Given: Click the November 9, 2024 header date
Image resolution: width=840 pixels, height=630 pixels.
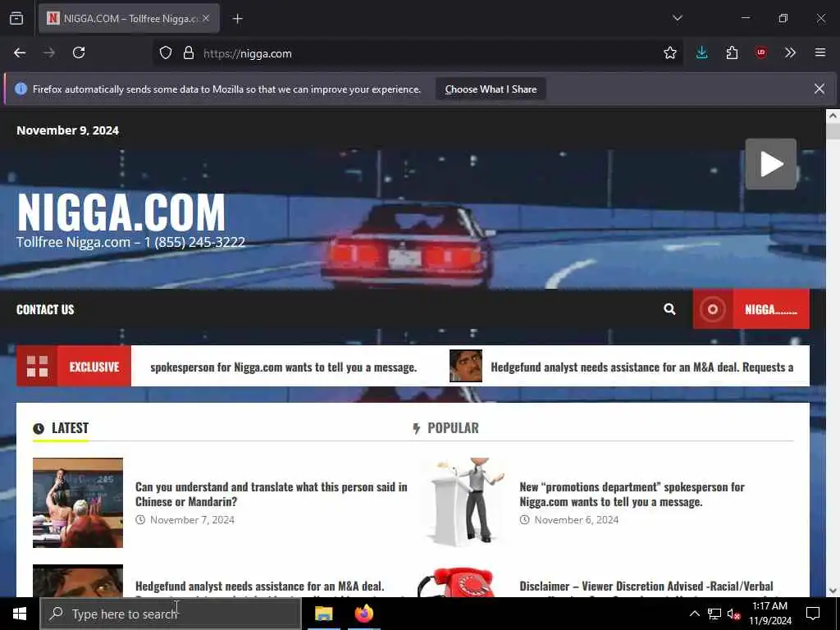Looking at the screenshot, I should coord(67,130).
